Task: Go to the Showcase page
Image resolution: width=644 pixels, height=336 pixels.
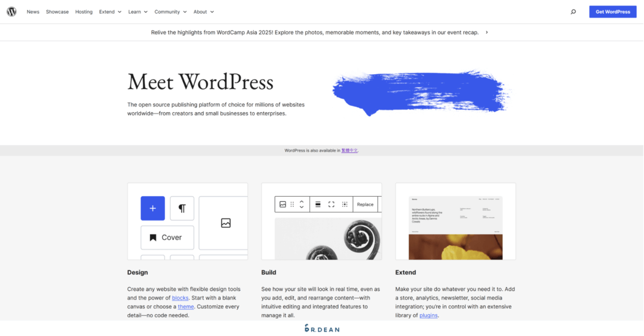Action: 57,12
